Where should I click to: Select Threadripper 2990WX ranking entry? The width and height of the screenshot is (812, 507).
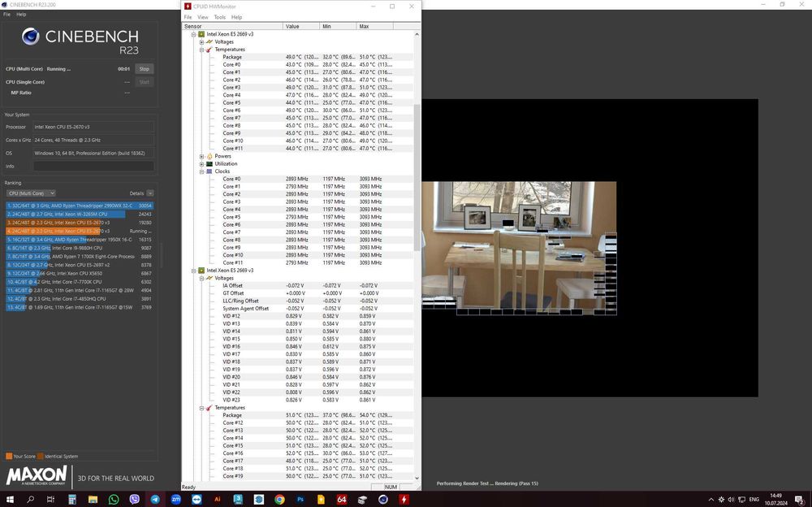pyautogui.click(x=80, y=206)
